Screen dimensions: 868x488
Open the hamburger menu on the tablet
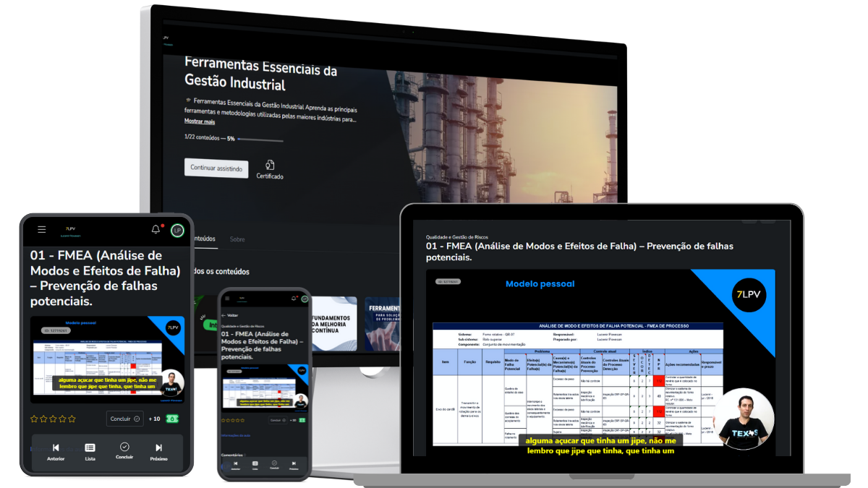coord(42,229)
